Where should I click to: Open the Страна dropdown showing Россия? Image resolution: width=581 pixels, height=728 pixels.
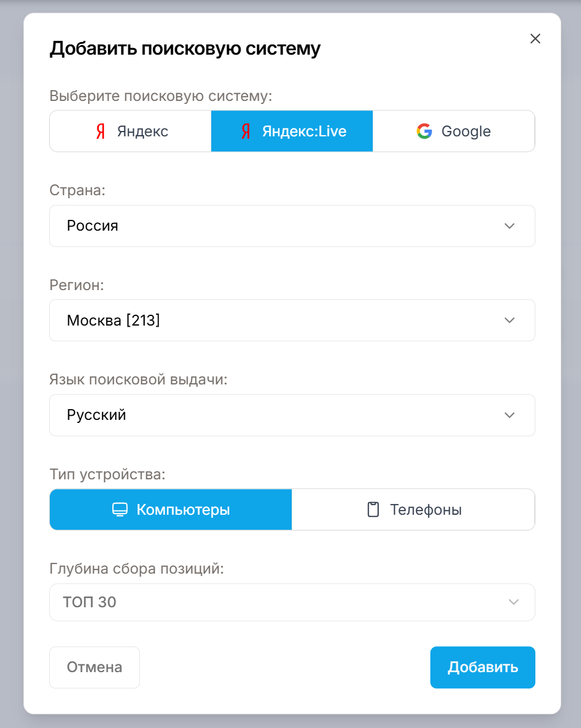coord(292,226)
